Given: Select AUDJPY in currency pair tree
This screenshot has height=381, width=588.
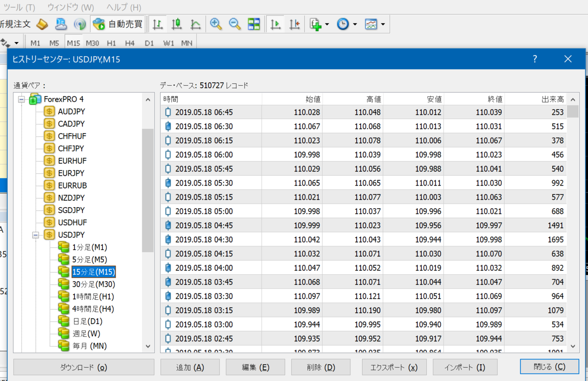Looking at the screenshot, I should click(71, 111).
